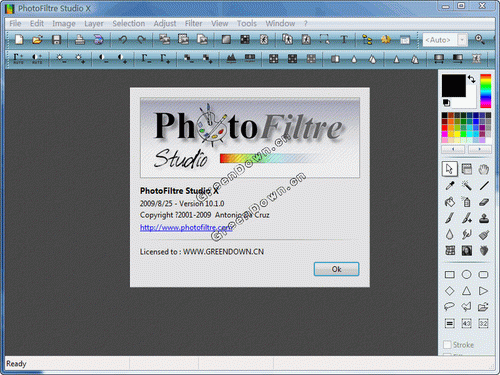500x375 pixels.
Task: Select the Magic Wand tool
Action: pos(467,185)
